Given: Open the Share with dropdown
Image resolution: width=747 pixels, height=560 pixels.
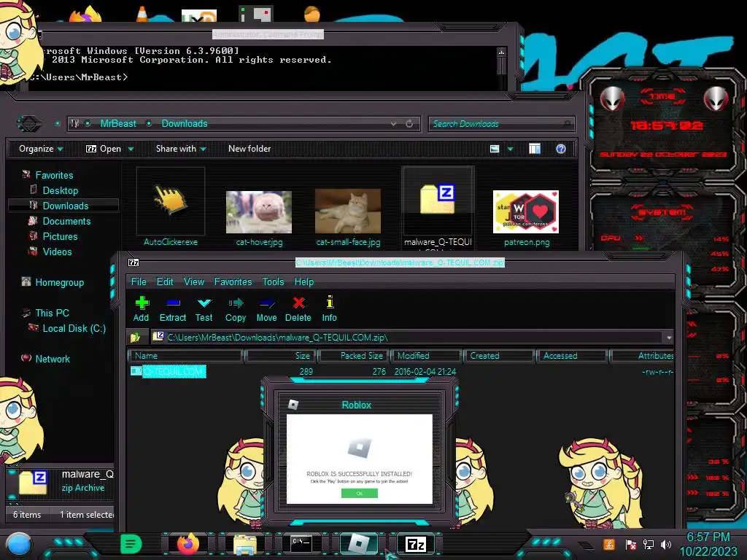Looking at the screenshot, I should (x=181, y=149).
